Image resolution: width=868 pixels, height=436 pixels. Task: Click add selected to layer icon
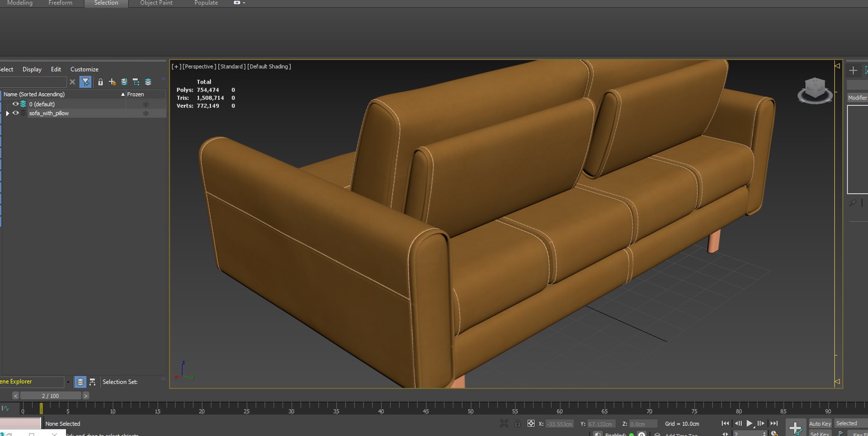(x=124, y=82)
